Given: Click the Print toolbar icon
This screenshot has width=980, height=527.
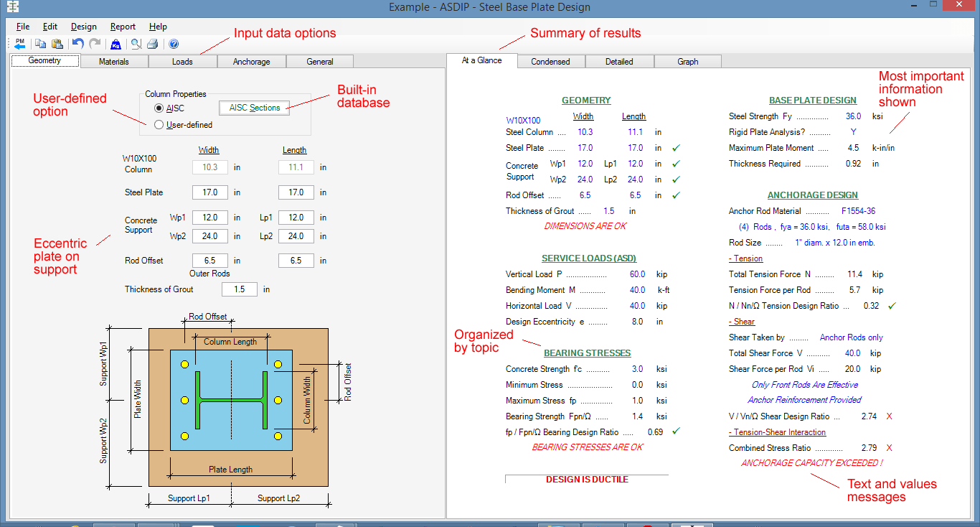Looking at the screenshot, I should point(152,44).
